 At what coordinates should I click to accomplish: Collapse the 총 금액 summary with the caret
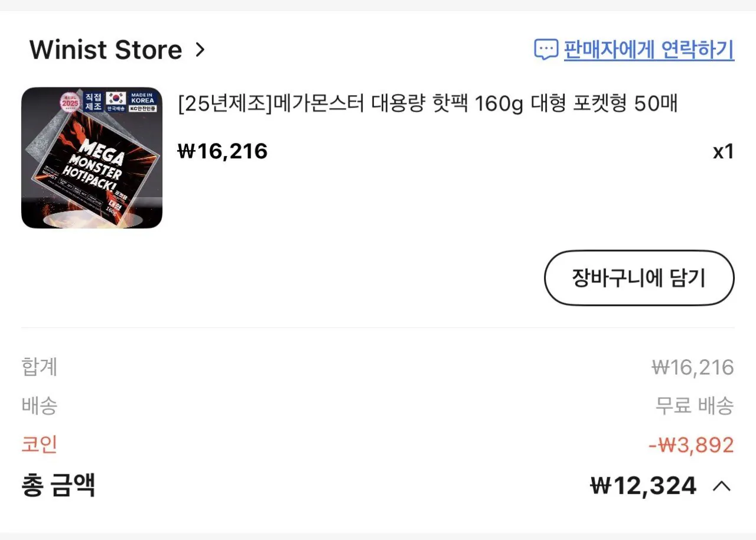pos(721,486)
